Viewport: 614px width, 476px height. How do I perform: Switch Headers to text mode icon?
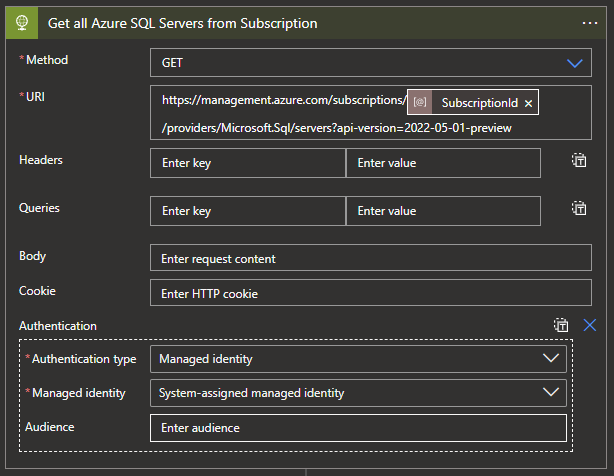point(579,160)
